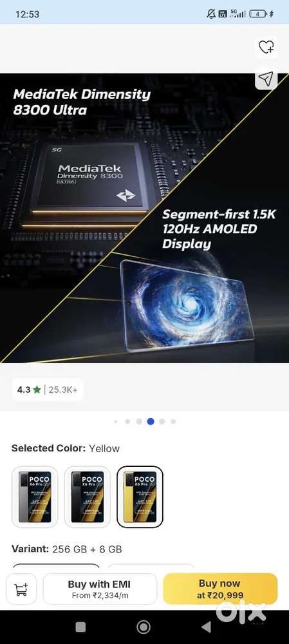This screenshot has height=644, width=289.
Task: Select the grey POCO X6 Pro color
Action: click(35, 497)
